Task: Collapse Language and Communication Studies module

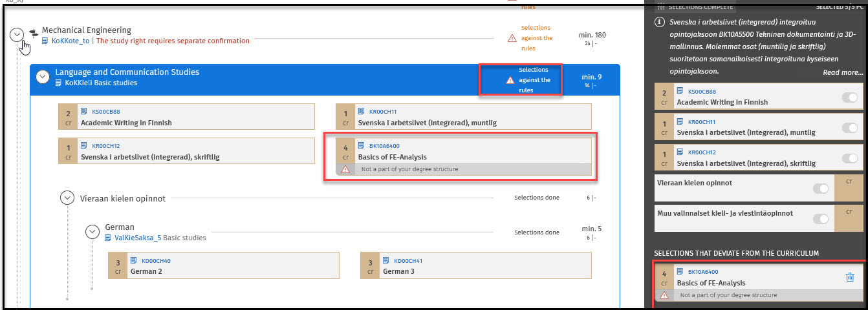Action: (43, 77)
